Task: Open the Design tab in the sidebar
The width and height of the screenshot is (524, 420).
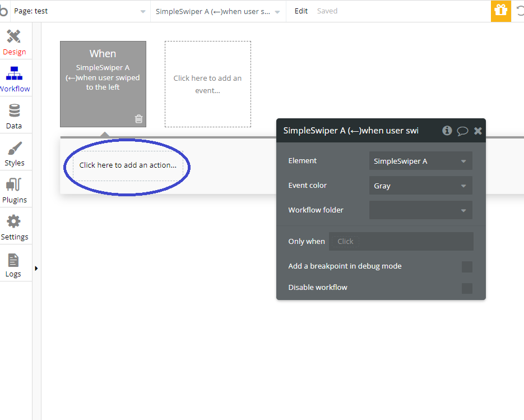Action: click(14, 43)
